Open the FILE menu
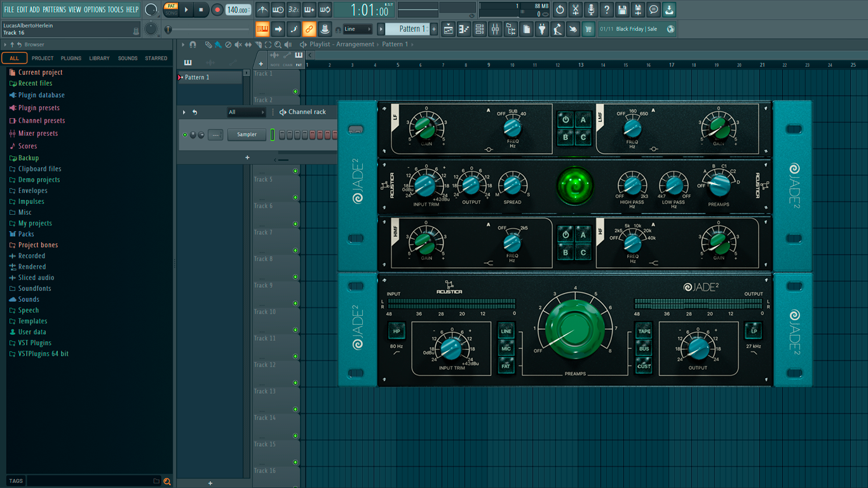This screenshot has width=868, height=488. pos(9,10)
